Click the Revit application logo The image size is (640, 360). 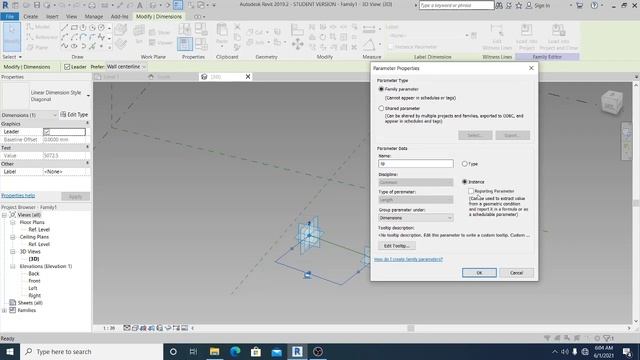coord(5,5)
